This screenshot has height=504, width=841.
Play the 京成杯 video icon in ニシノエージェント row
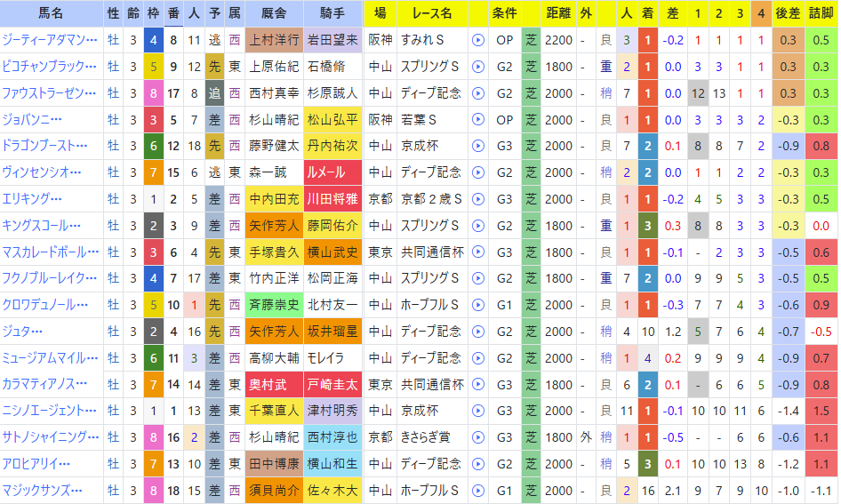click(x=477, y=412)
